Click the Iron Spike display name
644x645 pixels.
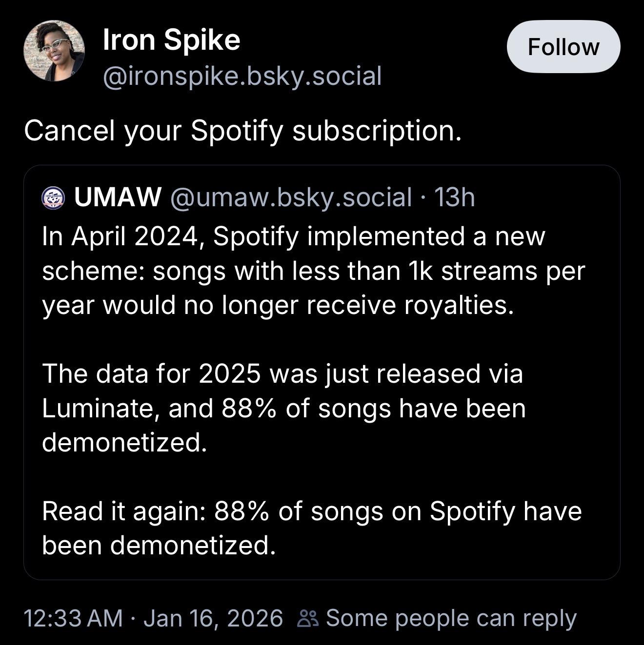(171, 40)
